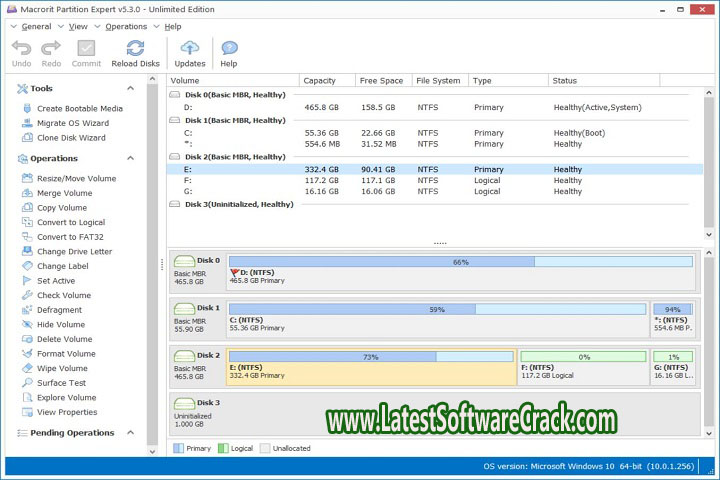This screenshot has height=480, width=720.
Task: Select the C: volume row
Action: (434, 133)
